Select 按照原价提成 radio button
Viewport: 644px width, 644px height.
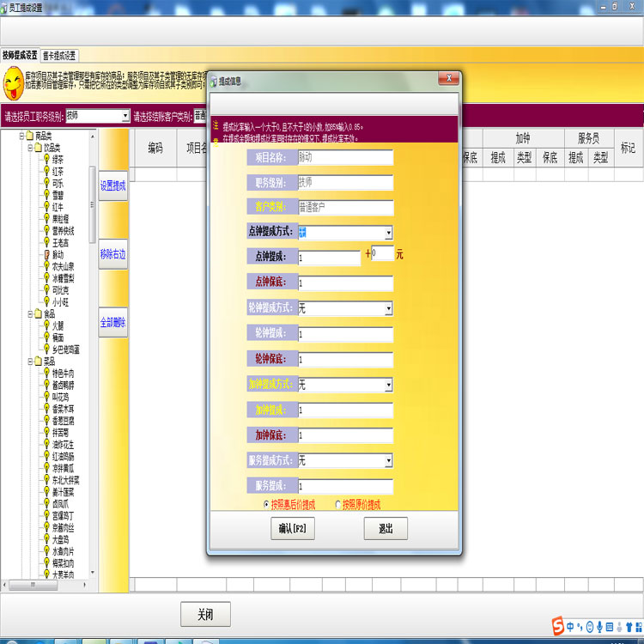[x=338, y=504]
